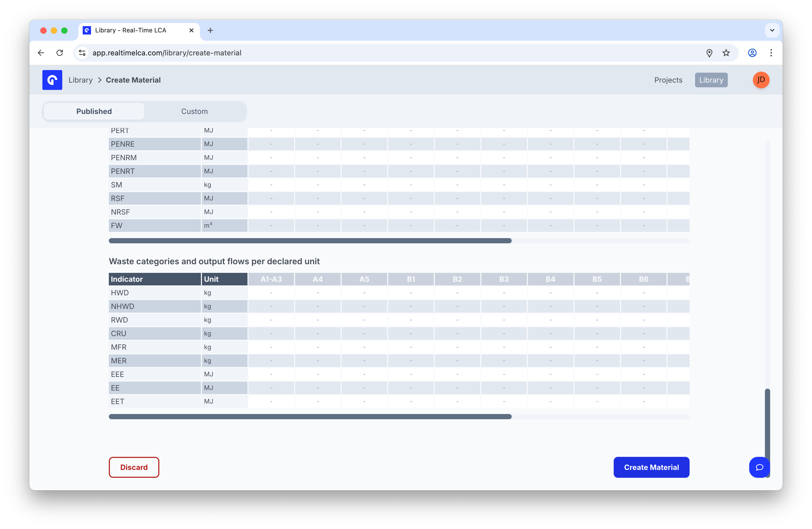Click the HWD row A1-A3 value cell
812x529 pixels.
point(271,293)
